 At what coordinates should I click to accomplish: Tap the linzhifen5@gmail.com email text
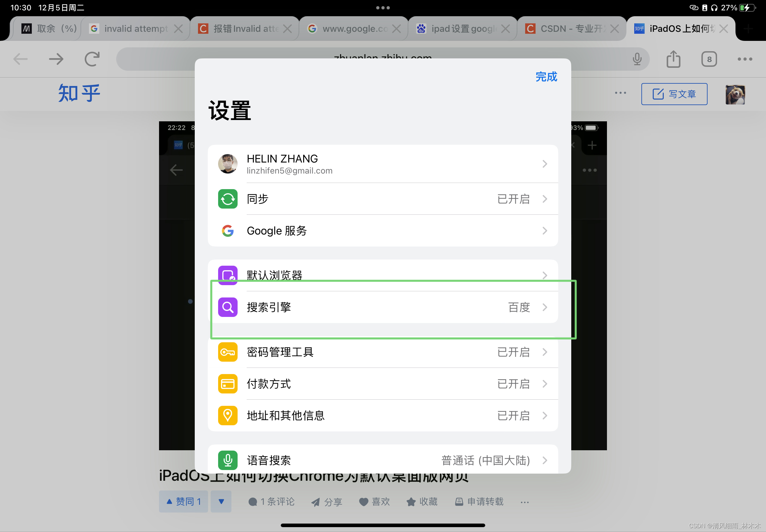point(290,171)
